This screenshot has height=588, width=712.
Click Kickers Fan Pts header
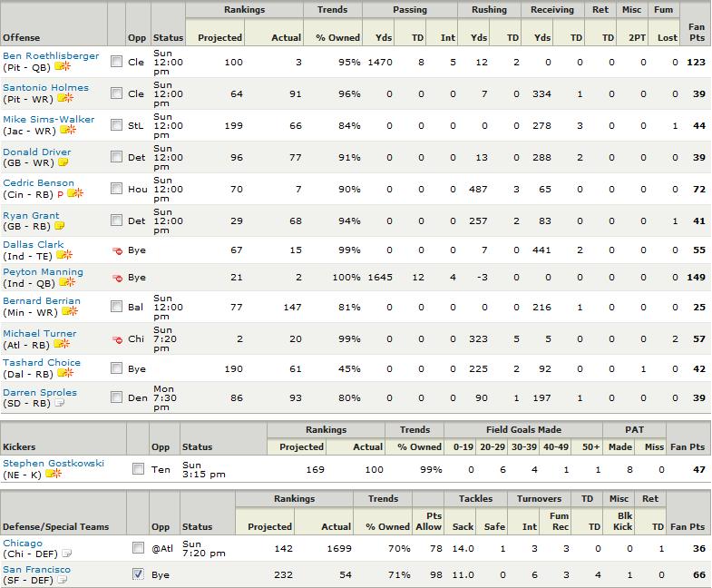click(x=688, y=447)
